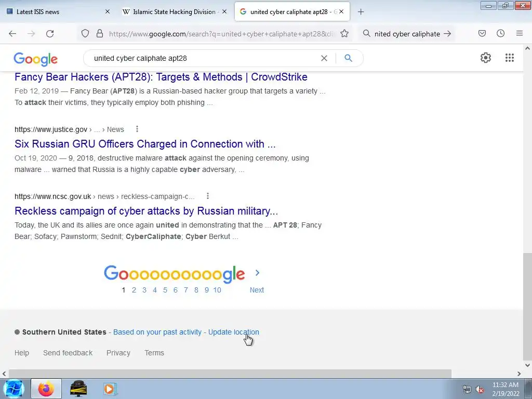Open Send feedback footer link

(68, 353)
